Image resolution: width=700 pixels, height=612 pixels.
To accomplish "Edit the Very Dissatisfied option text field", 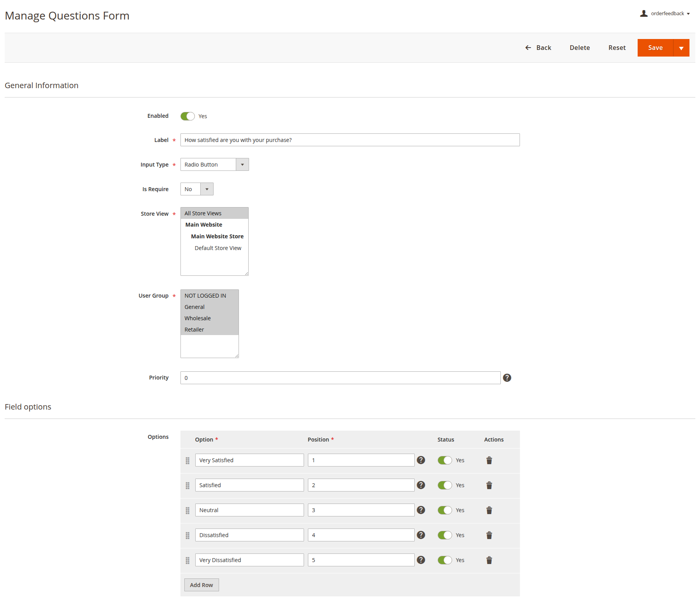I will 249,560.
